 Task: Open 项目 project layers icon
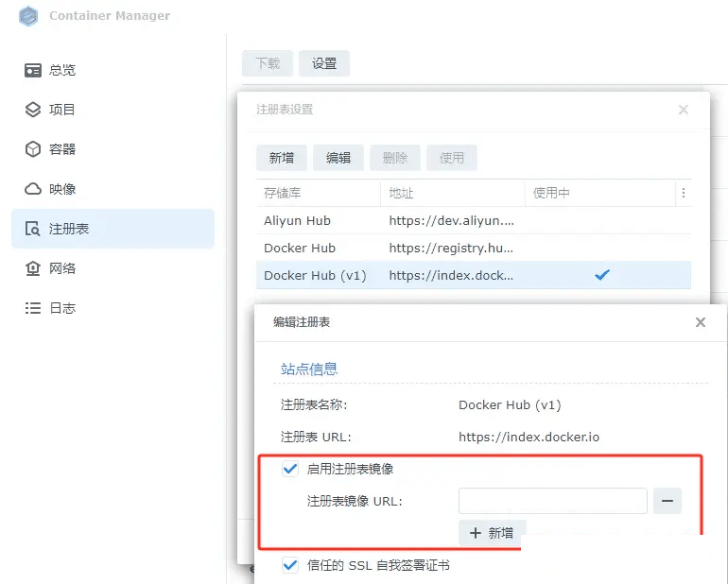[33, 110]
